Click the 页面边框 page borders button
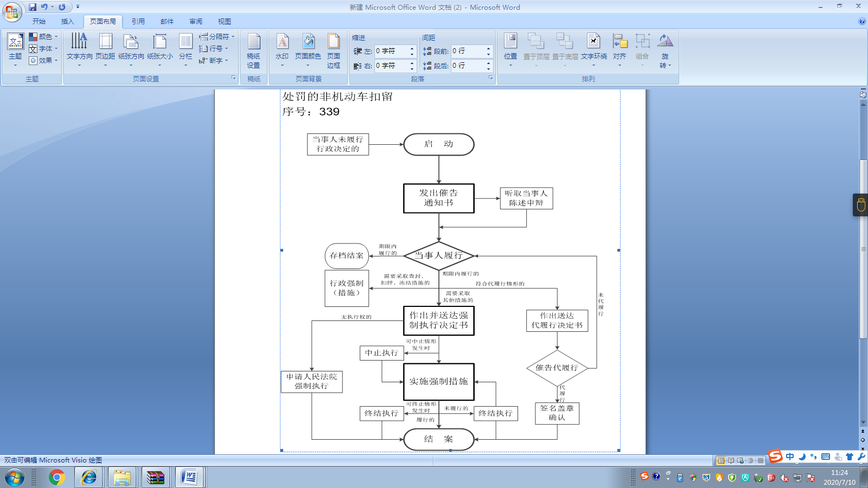The image size is (868, 488). 334,51
